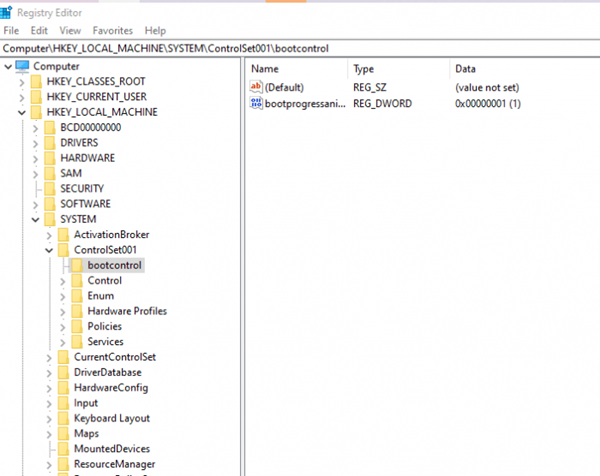Open the View menu
This screenshot has width=600, height=476.
tap(70, 31)
